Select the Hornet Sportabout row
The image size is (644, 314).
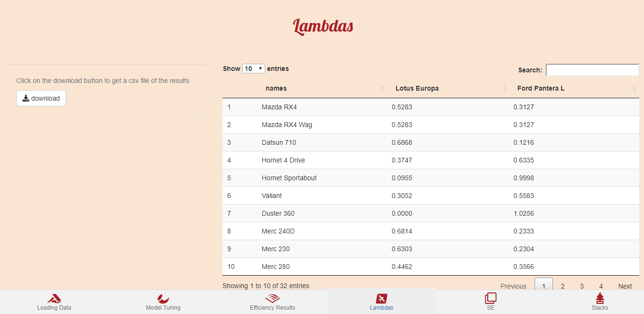click(289, 178)
